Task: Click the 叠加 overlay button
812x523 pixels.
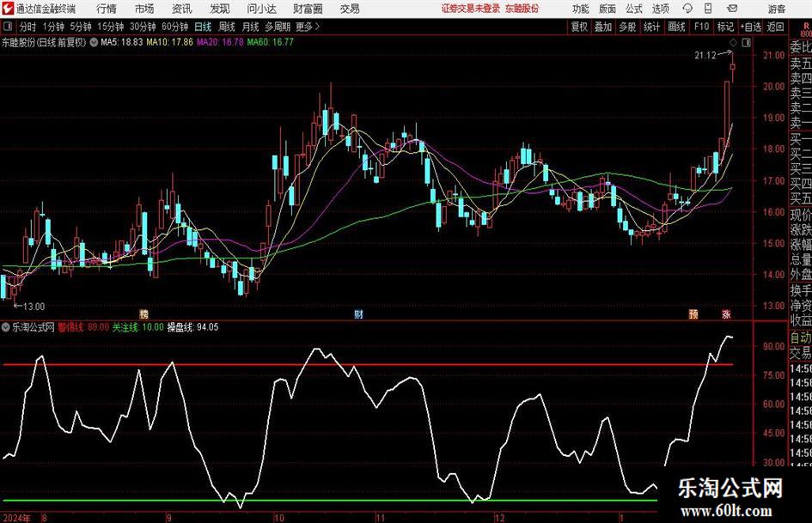Action: [x=603, y=27]
